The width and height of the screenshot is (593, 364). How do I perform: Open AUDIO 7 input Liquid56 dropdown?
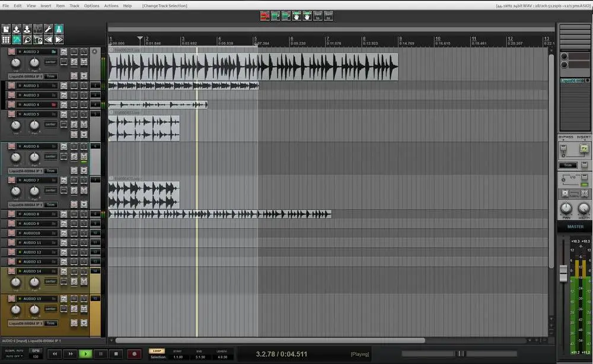(x=25, y=205)
